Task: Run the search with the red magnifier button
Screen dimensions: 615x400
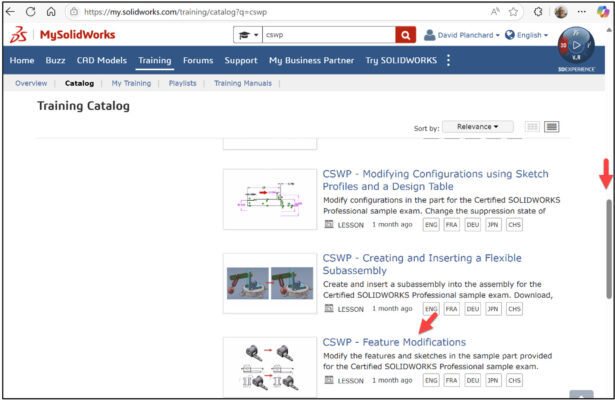Action: click(x=406, y=35)
